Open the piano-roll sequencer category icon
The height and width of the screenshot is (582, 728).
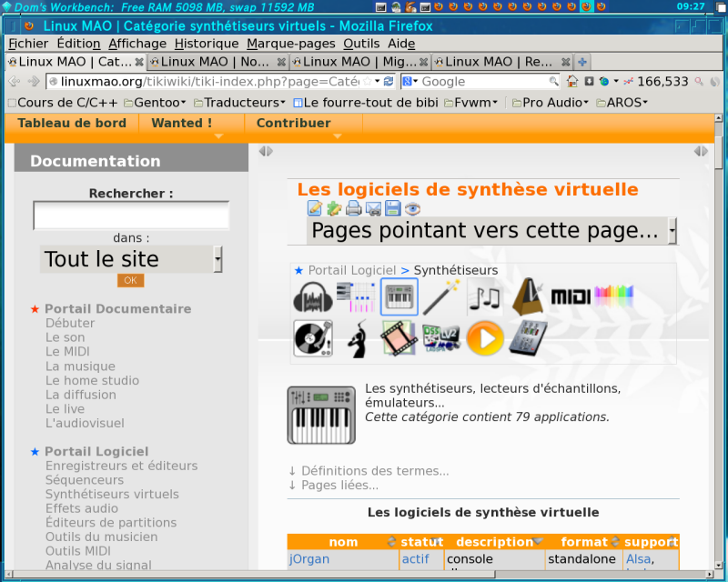pos(356,297)
